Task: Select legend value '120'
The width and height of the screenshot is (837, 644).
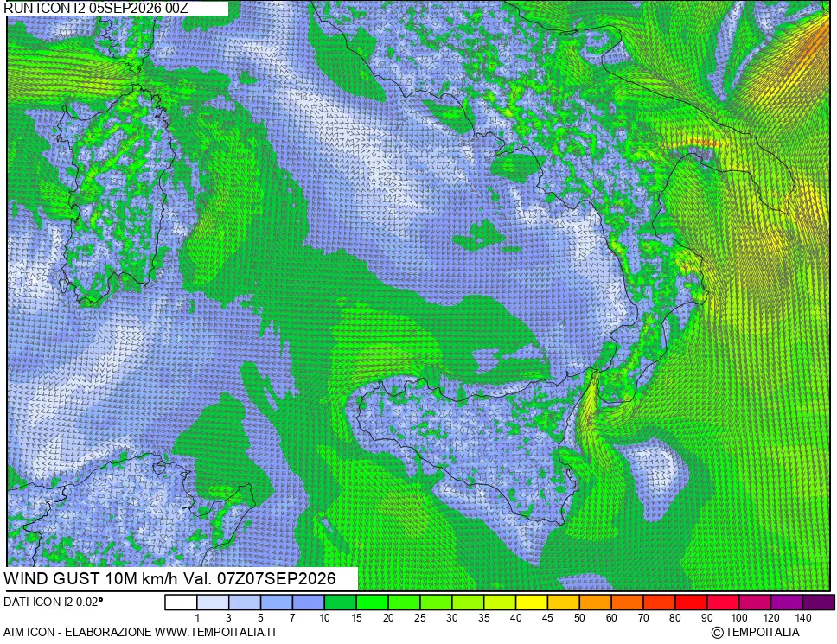Action: (770, 618)
